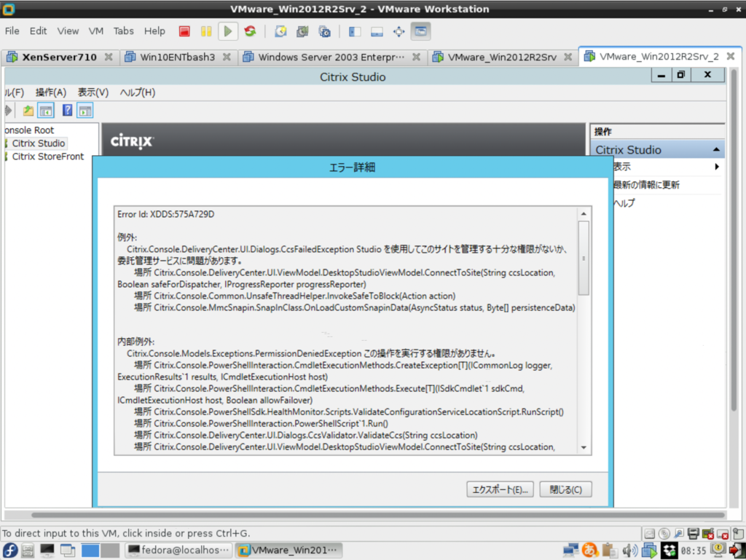The image size is (746, 560).
Task: Click the blue help question mark icon
Action: 68,111
